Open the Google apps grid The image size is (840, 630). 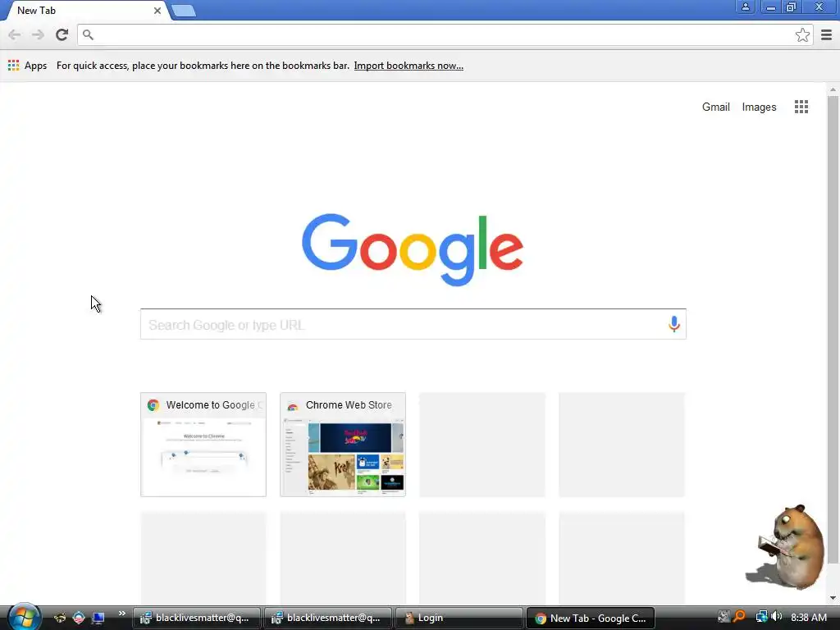click(x=801, y=107)
